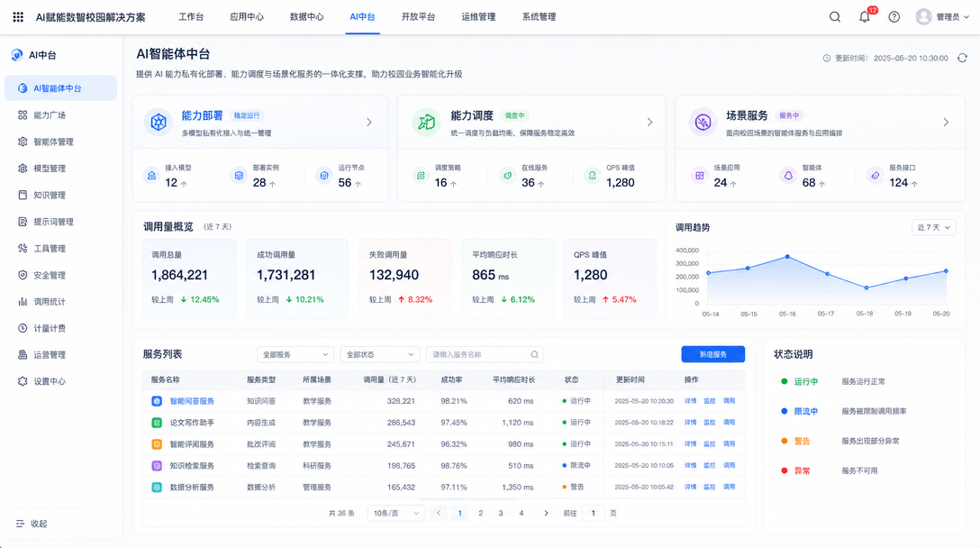This screenshot has width=980, height=548.
Task: Click the 智能评阅服务 orange row icon
Action: click(x=157, y=444)
